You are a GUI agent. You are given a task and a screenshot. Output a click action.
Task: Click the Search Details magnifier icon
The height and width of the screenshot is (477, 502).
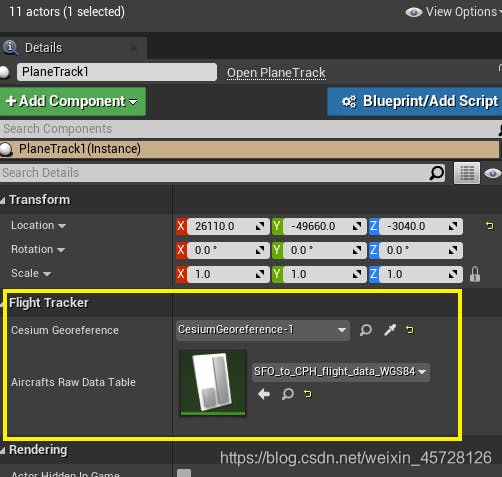[436, 173]
